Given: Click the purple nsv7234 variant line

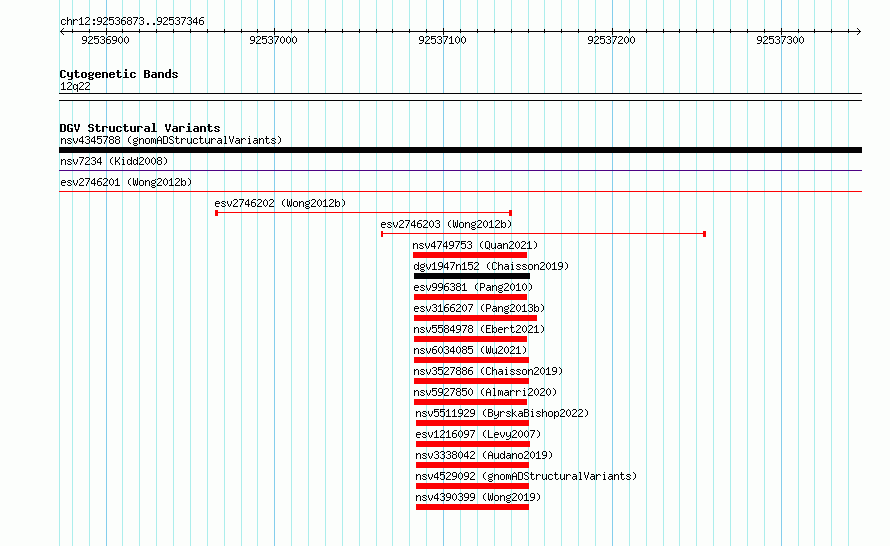Looking at the screenshot, I should [x=460, y=170].
